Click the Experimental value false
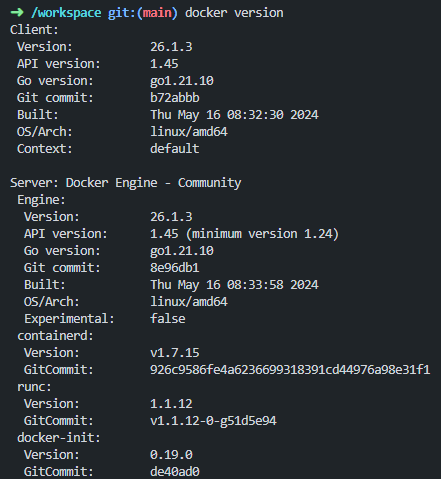Image resolution: width=441 pixels, height=479 pixels. point(168,319)
